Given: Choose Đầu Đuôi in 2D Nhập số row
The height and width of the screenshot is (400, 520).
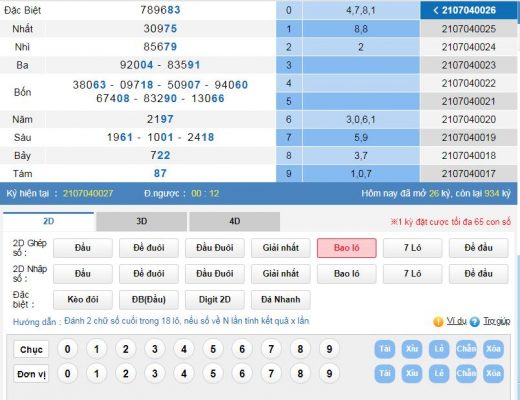Looking at the screenshot, I should (x=215, y=274).
